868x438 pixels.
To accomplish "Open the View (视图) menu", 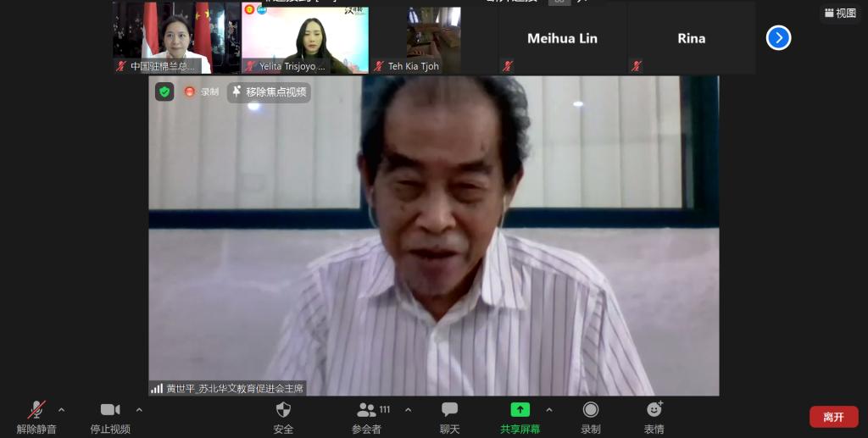I will (x=840, y=13).
